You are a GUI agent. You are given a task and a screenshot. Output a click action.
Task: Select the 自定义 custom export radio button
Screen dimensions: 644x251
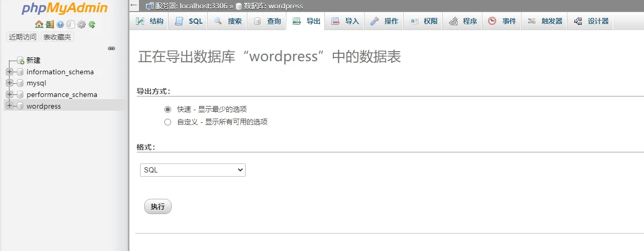(x=168, y=122)
